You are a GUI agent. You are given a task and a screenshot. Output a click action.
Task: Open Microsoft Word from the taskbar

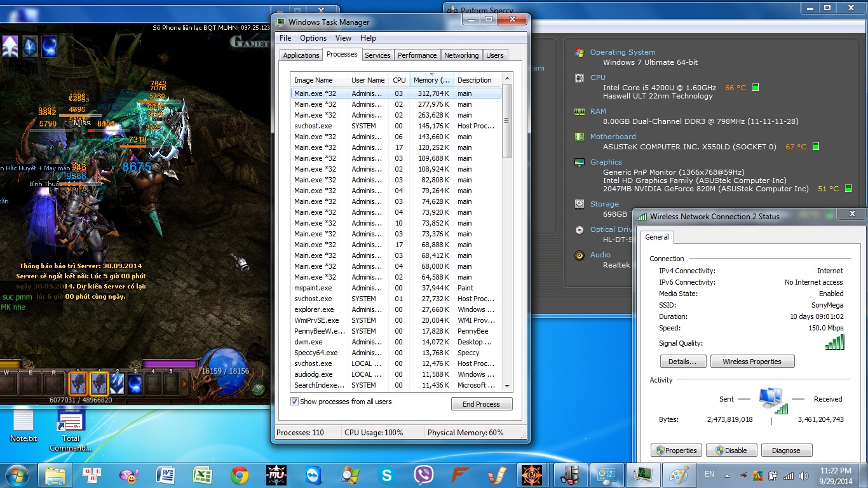click(166, 475)
